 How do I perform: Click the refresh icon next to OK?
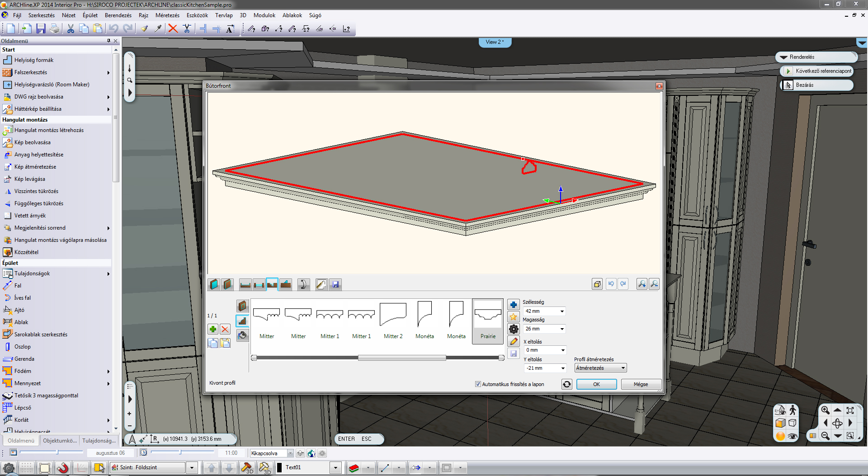click(x=566, y=384)
